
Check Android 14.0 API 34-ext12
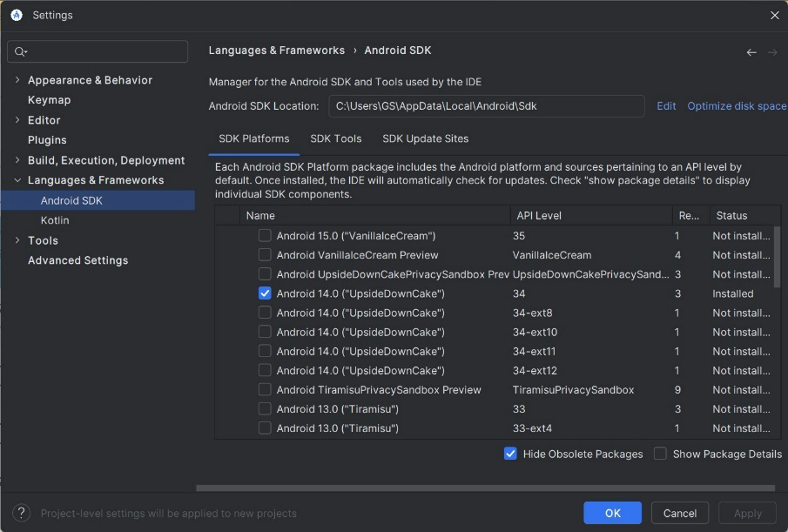click(265, 370)
